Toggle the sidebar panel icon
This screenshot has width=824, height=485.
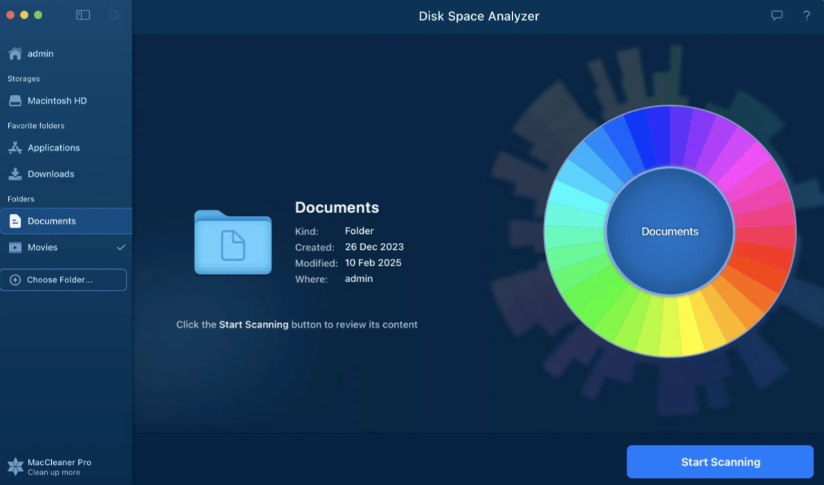[x=83, y=15]
